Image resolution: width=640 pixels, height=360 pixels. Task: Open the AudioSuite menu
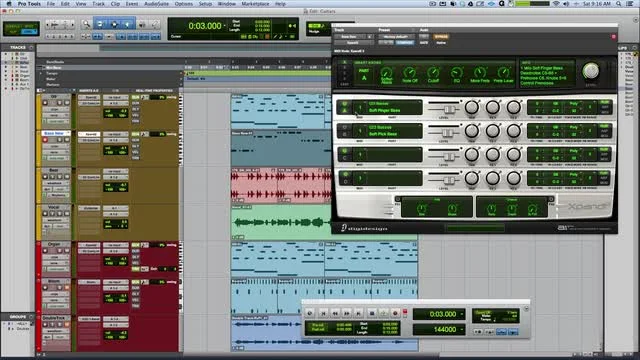pos(156,4)
